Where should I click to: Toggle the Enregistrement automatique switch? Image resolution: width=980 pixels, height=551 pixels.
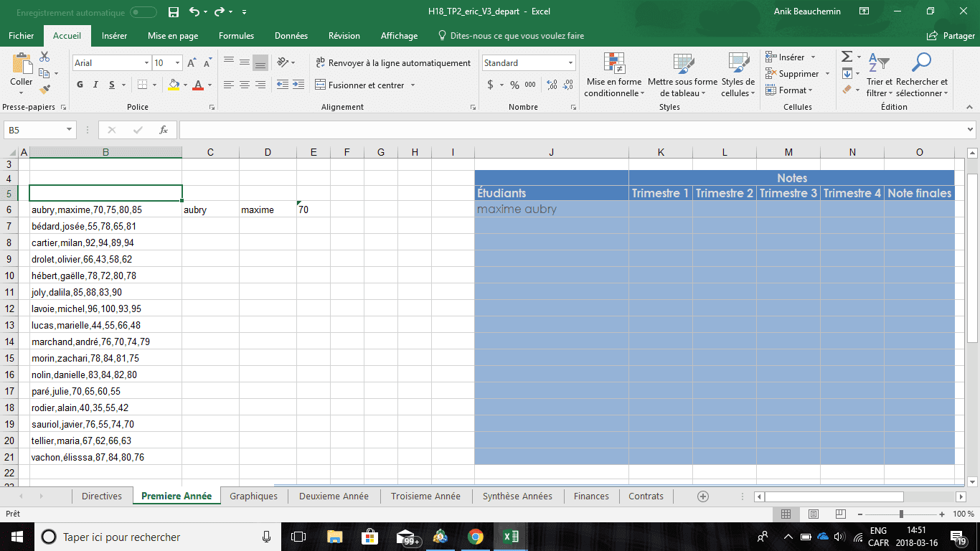[x=143, y=12]
